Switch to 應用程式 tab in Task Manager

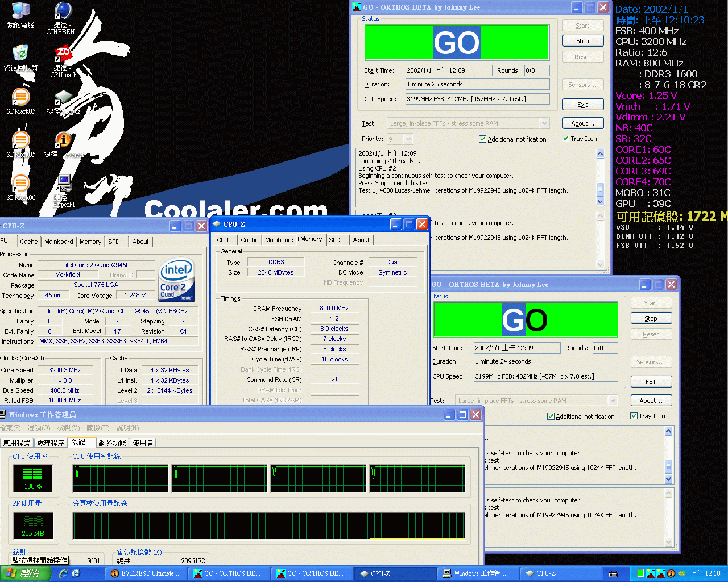coord(17,443)
